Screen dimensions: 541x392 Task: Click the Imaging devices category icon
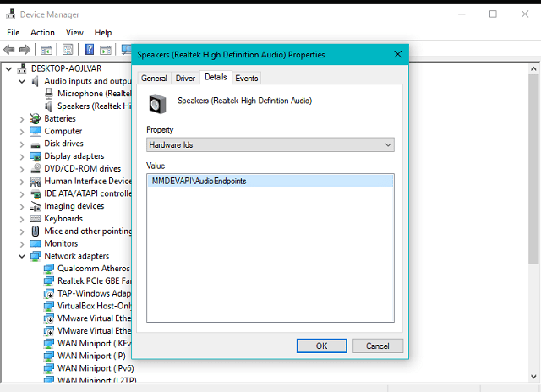coord(36,206)
